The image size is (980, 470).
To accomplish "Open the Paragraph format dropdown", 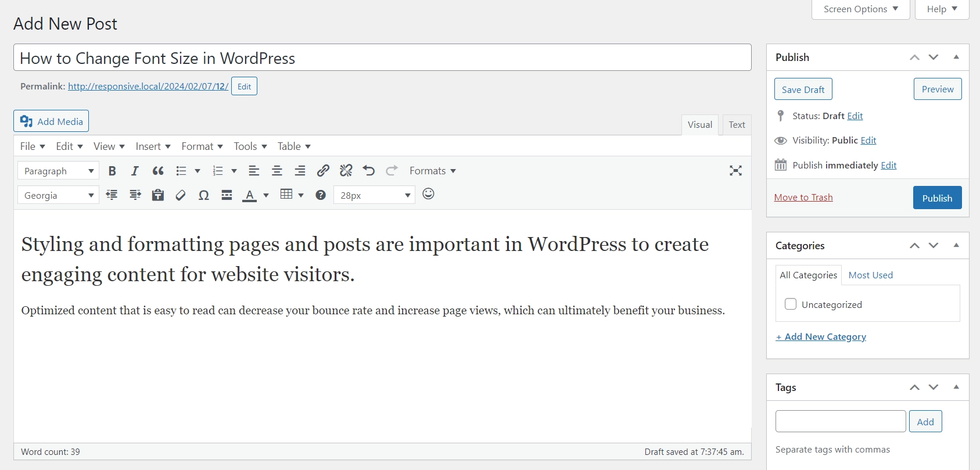I will (58, 171).
